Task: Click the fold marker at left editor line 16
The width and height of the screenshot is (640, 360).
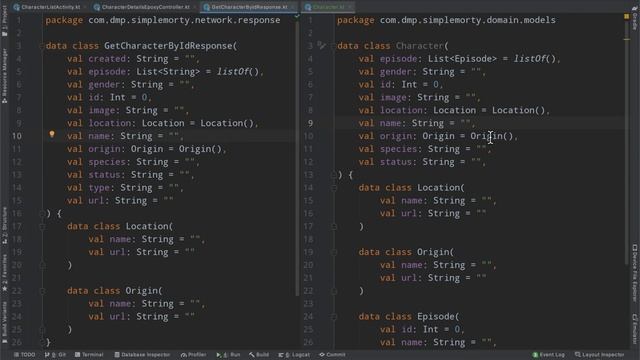Action: coord(42,213)
